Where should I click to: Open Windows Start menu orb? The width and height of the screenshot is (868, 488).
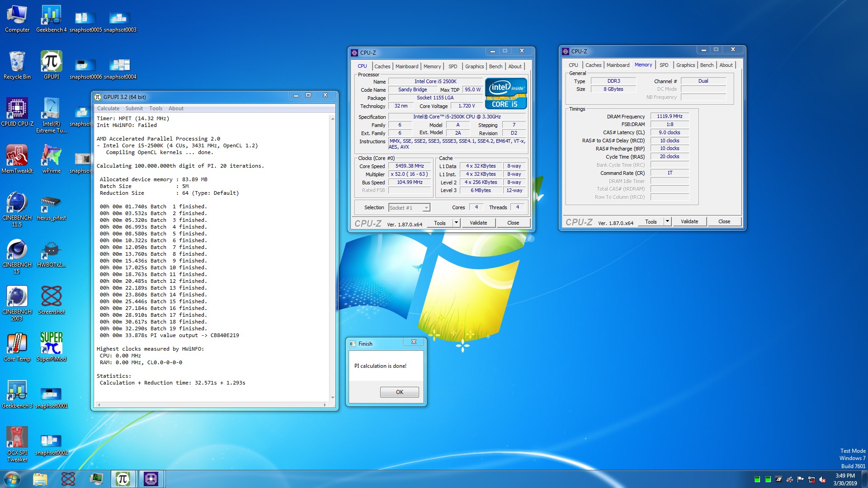[12, 479]
